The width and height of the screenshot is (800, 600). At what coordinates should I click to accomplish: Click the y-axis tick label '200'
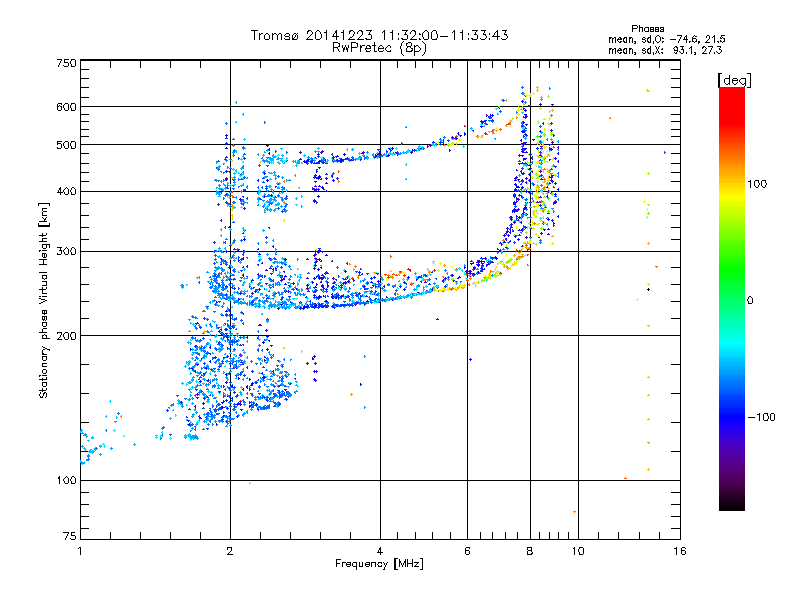pyautogui.click(x=66, y=336)
